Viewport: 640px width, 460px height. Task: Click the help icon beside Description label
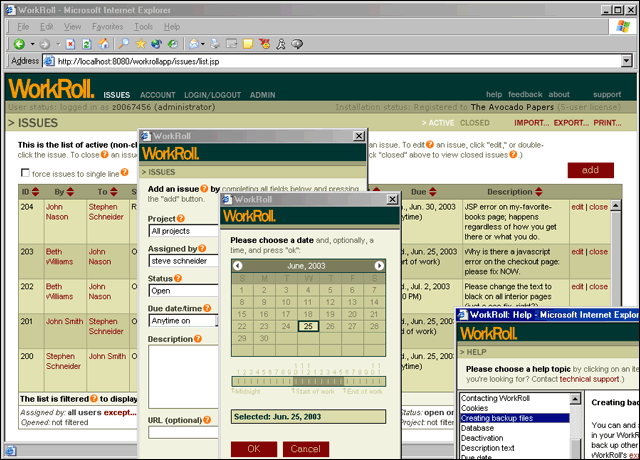point(198,338)
